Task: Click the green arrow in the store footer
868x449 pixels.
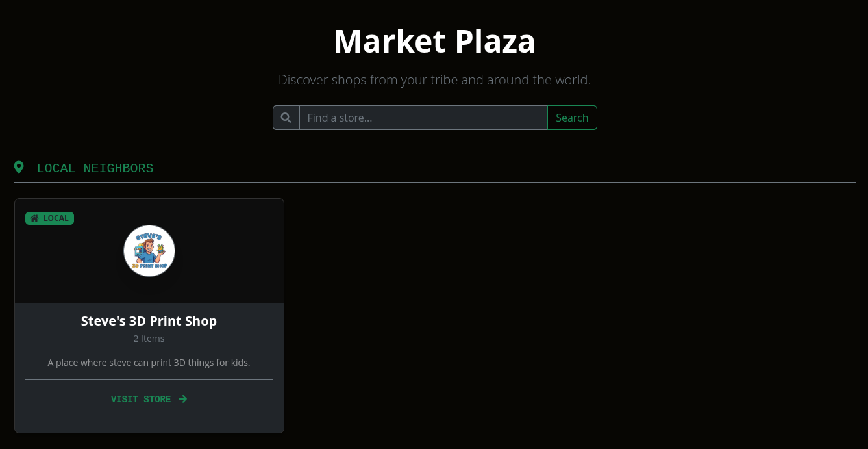Action: click(182, 399)
